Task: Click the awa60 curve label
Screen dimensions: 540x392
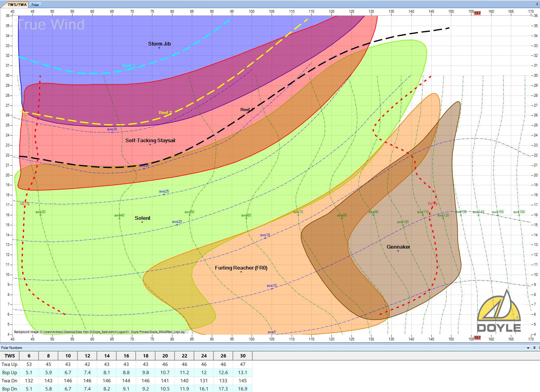Action: [x=246, y=215]
